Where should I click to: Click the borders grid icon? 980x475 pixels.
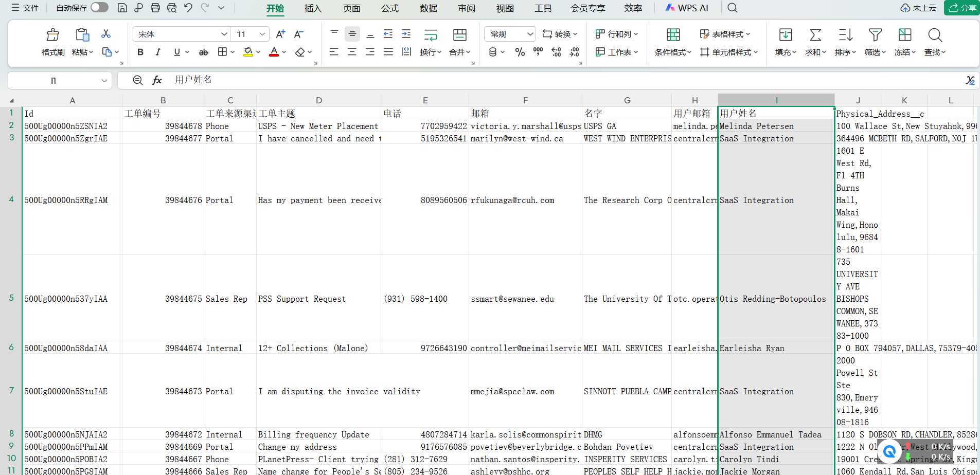pyautogui.click(x=222, y=52)
